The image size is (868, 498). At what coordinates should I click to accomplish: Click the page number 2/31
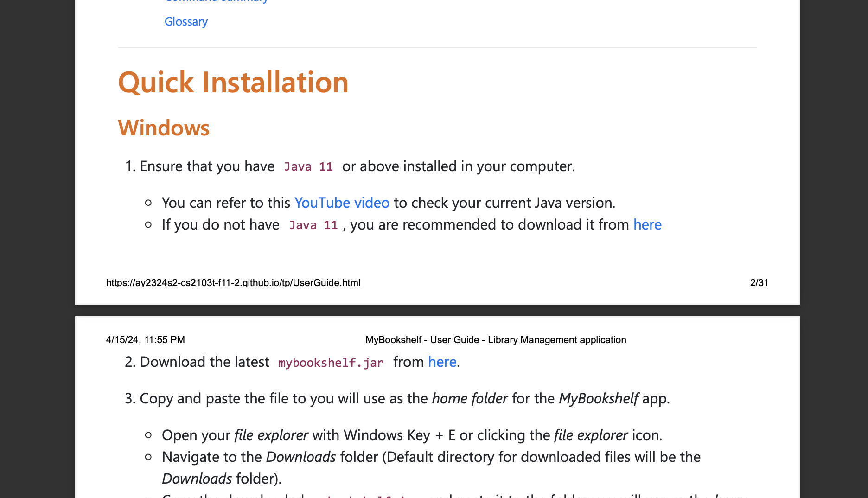point(759,283)
